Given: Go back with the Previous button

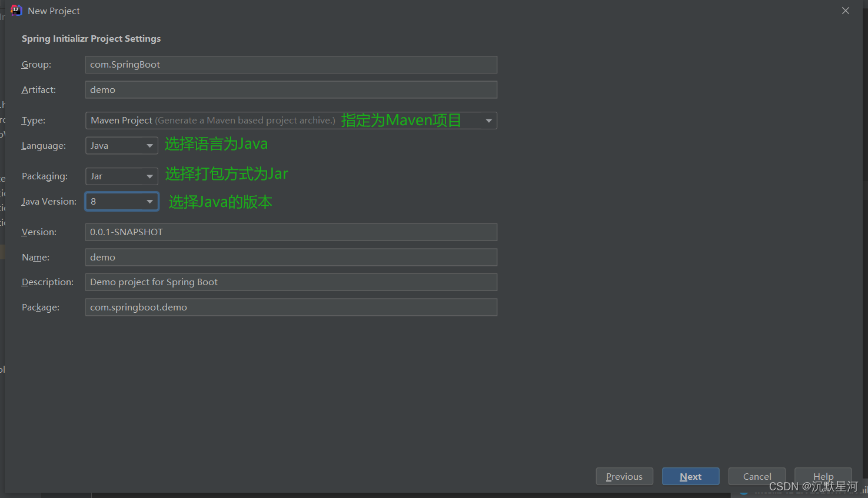Looking at the screenshot, I should click(x=624, y=476).
